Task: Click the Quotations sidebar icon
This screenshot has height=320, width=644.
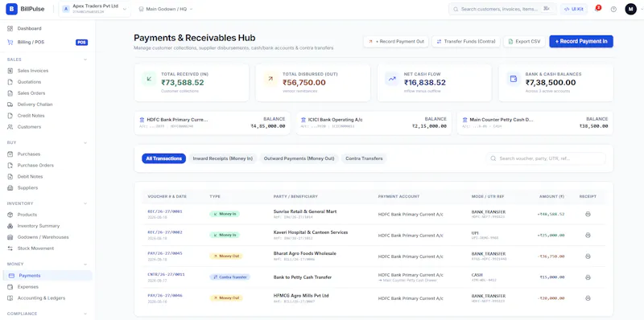Action: (x=10, y=82)
